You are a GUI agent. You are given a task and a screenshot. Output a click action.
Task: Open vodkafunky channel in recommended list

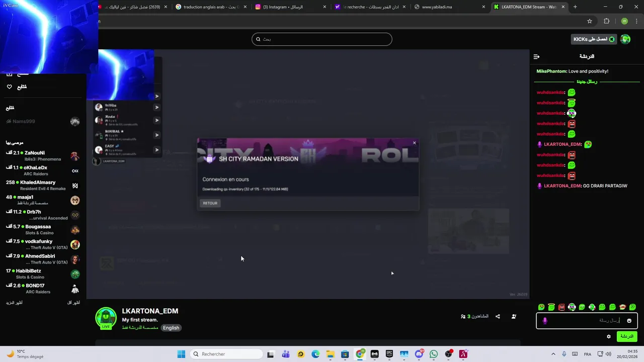(x=43, y=244)
